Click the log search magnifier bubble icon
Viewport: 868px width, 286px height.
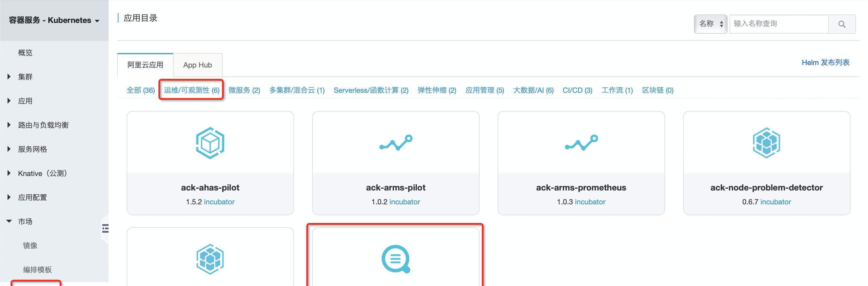pyautogui.click(x=396, y=259)
